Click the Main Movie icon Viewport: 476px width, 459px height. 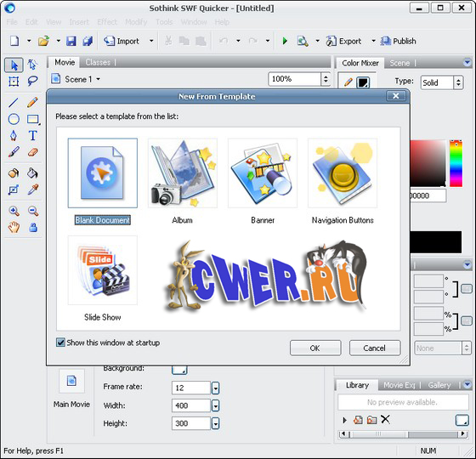tap(71, 381)
